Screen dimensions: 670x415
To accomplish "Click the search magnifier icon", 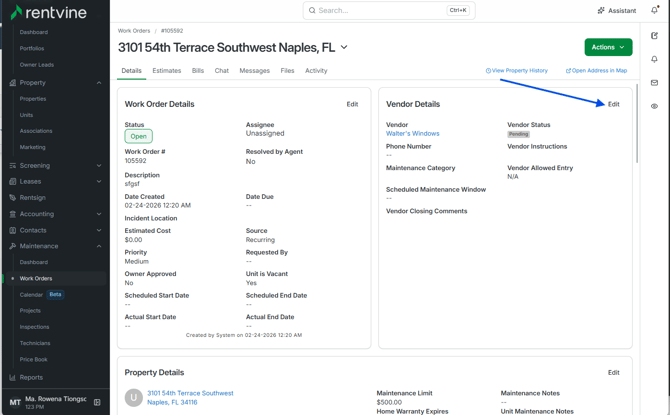I will 312,10.
